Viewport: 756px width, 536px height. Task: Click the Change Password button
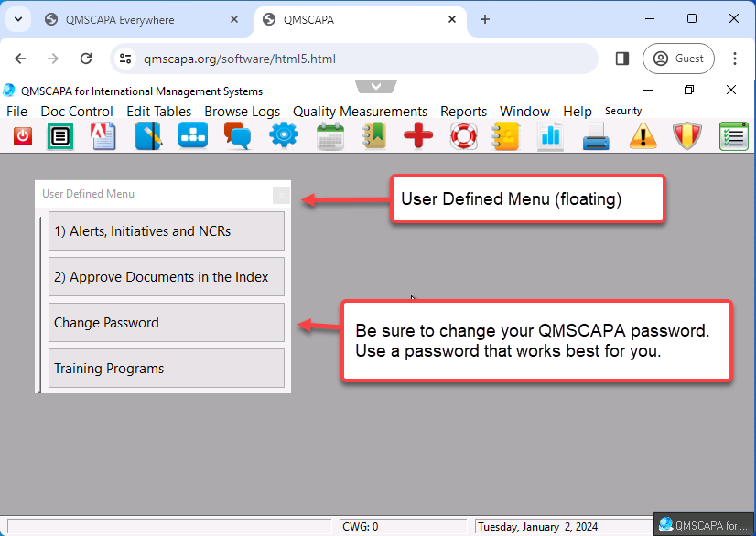[x=167, y=323]
